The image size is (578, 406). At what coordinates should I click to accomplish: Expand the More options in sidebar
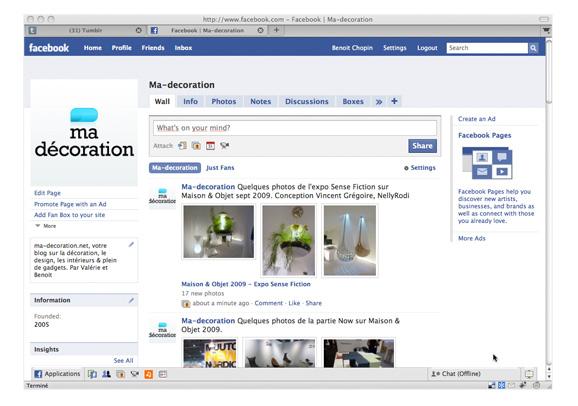click(x=46, y=226)
